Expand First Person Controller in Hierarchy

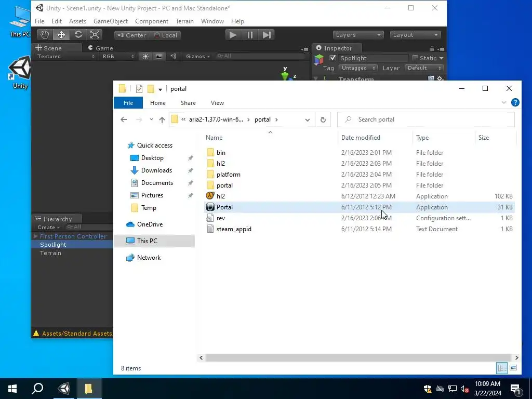pyautogui.click(x=36, y=236)
